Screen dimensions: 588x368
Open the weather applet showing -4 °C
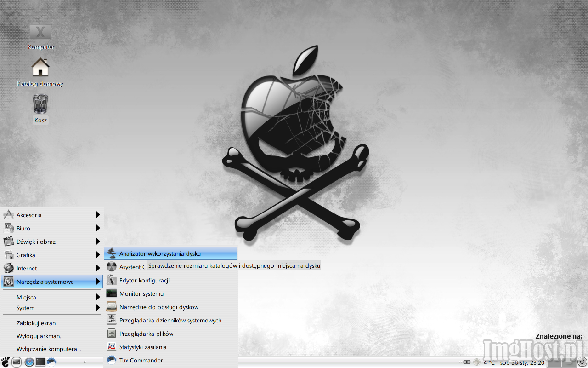click(x=484, y=362)
